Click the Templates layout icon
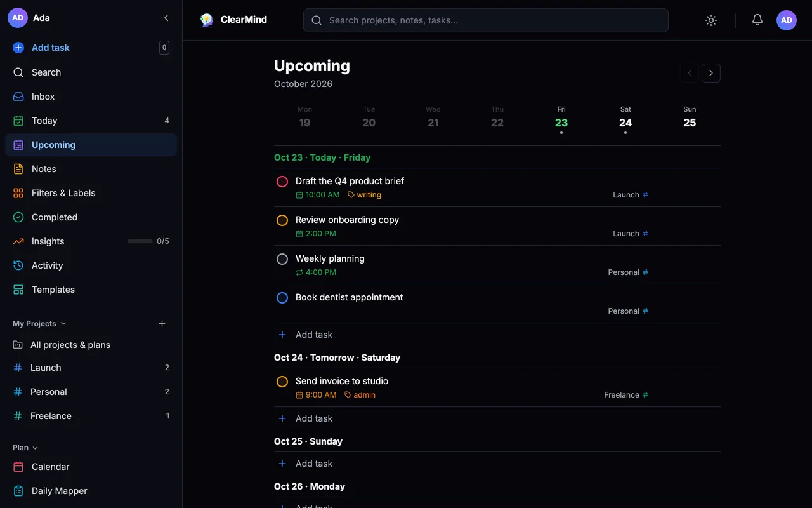This screenshot has height=508, width=812. (18, 290)
